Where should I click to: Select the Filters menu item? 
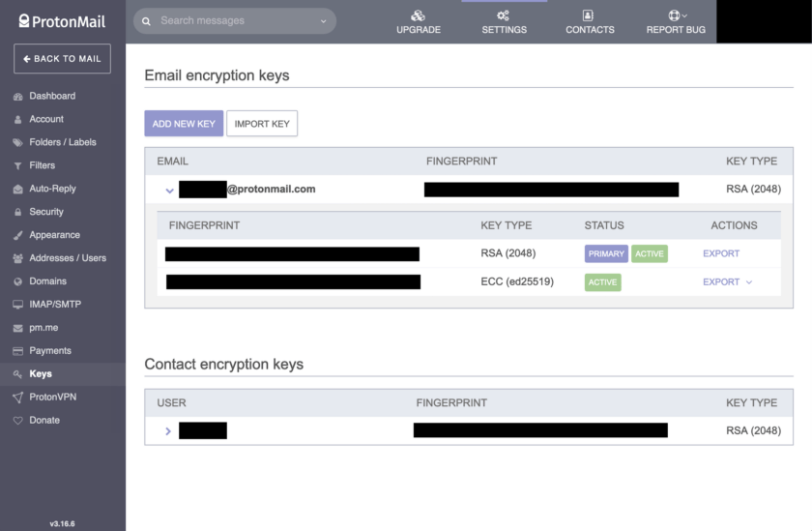pos(42,165)
